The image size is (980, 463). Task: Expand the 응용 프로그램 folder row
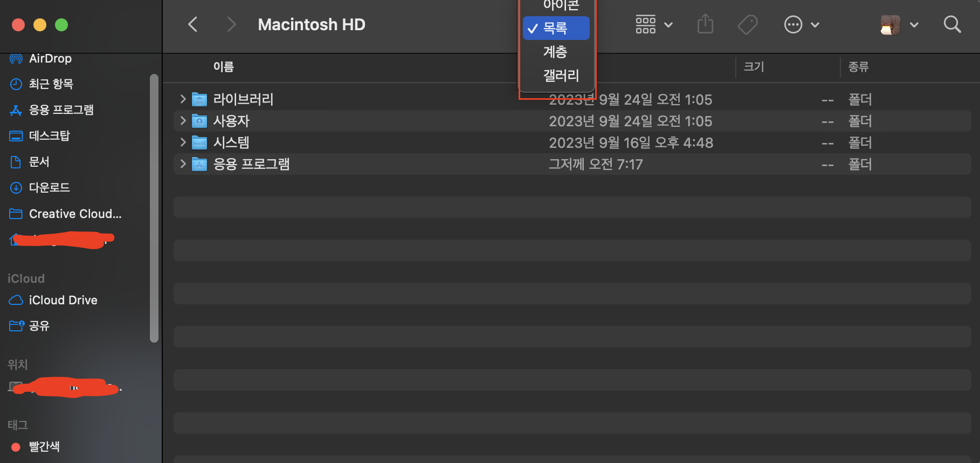pyautogui.click(x=183, y=164)
